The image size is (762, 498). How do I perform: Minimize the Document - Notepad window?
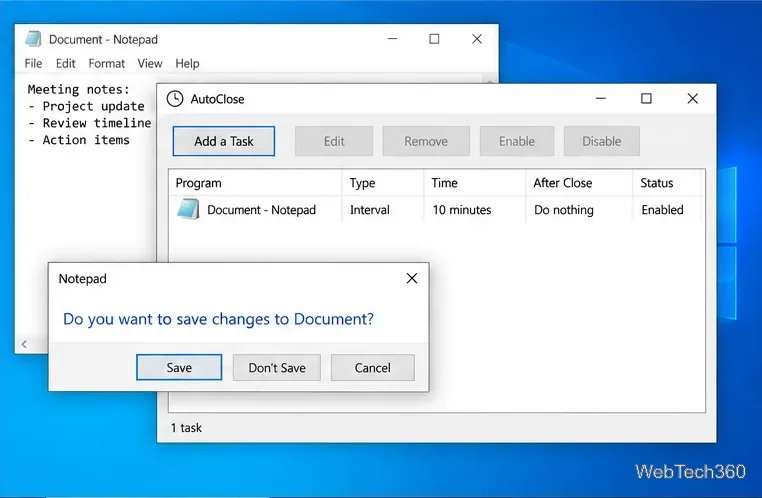pos(392,39)
